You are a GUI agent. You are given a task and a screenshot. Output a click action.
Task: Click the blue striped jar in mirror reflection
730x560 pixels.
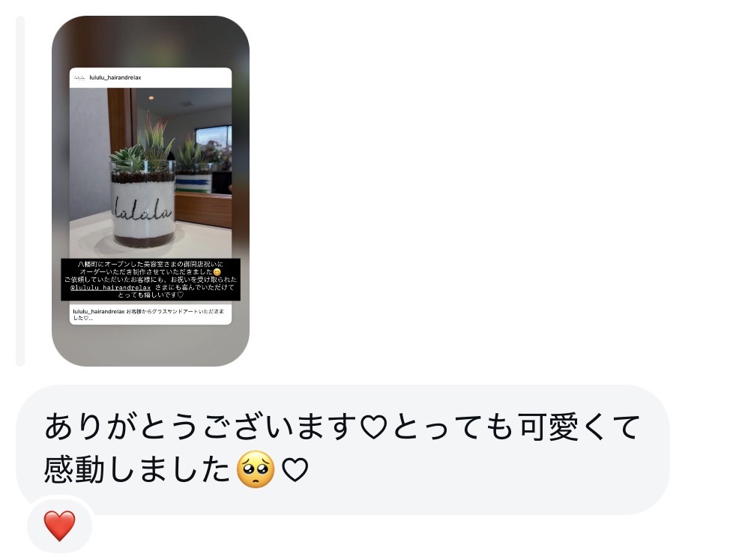point(193,183)
